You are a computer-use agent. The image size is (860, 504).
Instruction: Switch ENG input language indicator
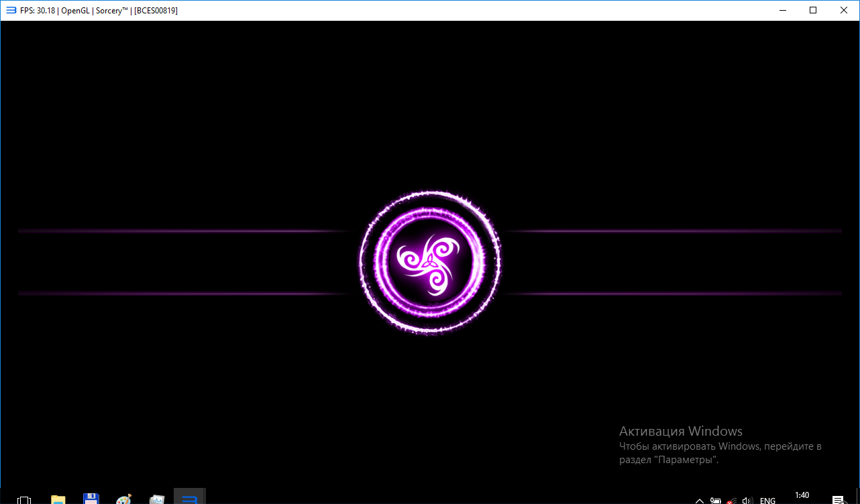pyautogui.click(x=767, y=500)
